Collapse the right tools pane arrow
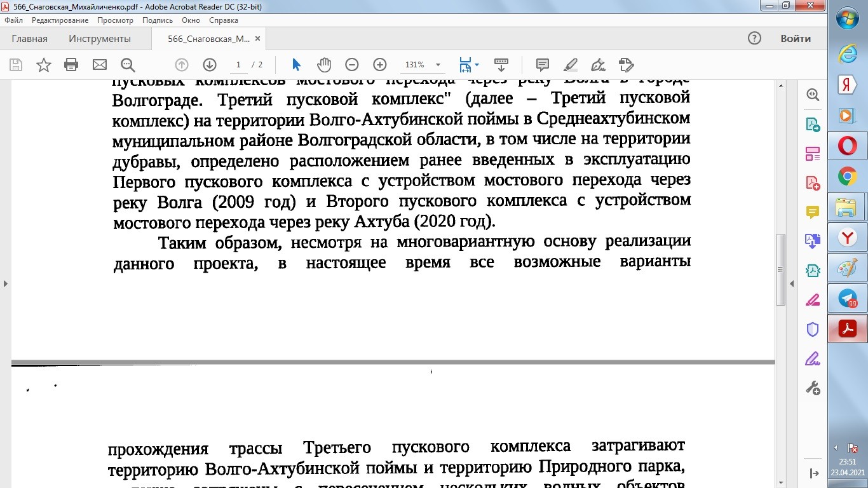 point(791,283)
